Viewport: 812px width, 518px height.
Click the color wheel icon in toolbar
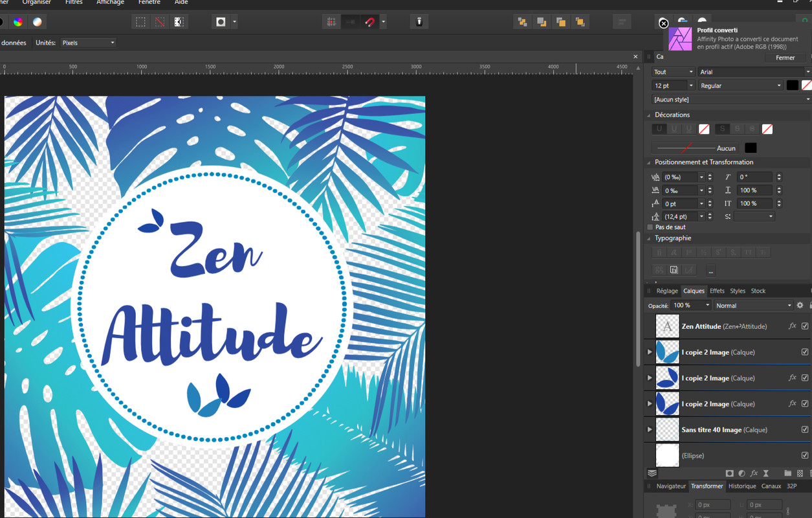[x=18, y=22]
